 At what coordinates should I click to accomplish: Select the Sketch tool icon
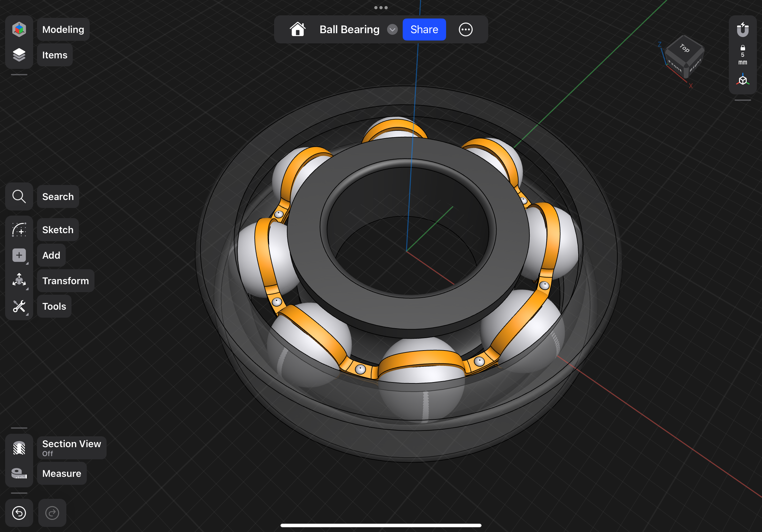coord(19,230)
